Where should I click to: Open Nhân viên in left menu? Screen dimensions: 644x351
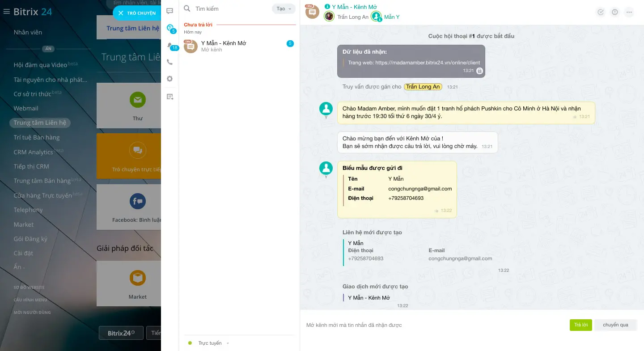(28, 32)
